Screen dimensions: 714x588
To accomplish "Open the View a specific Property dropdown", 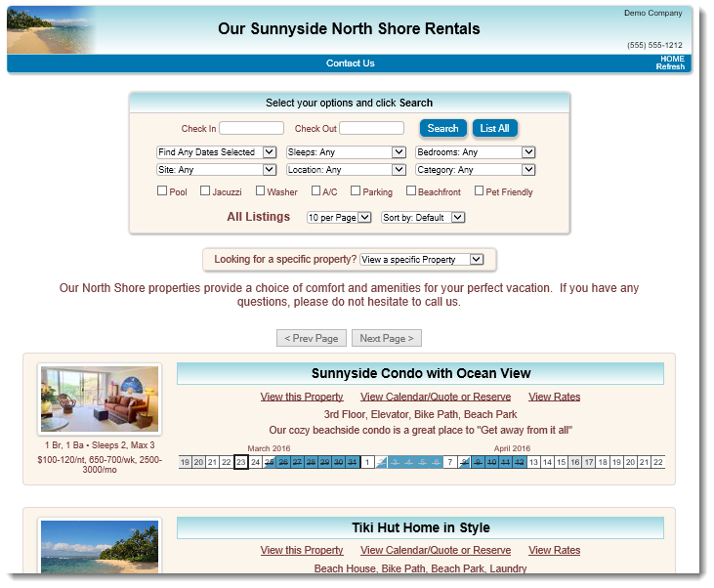I will tap(422, 260).
